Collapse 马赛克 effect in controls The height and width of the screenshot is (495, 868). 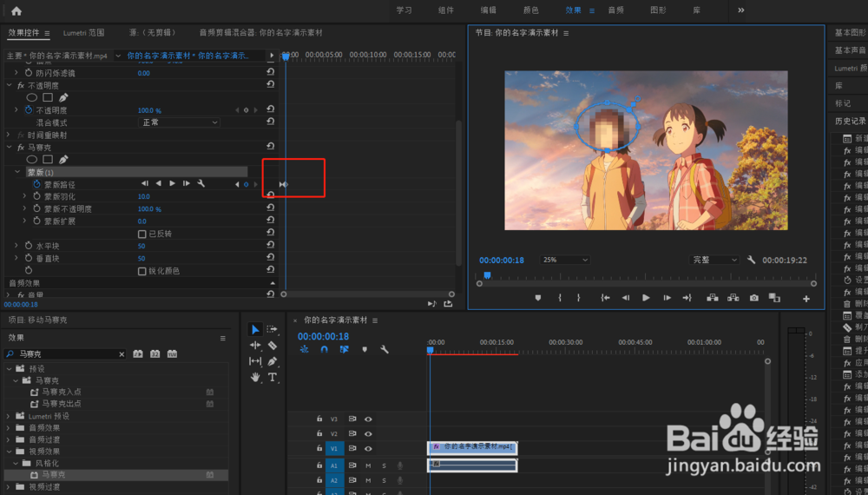click(9, 148)
